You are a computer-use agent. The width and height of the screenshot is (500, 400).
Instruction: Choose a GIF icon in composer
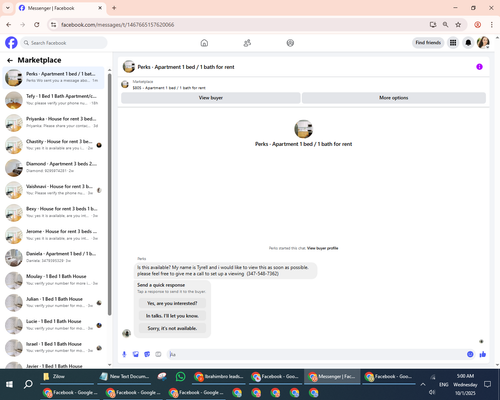(158, 354)
